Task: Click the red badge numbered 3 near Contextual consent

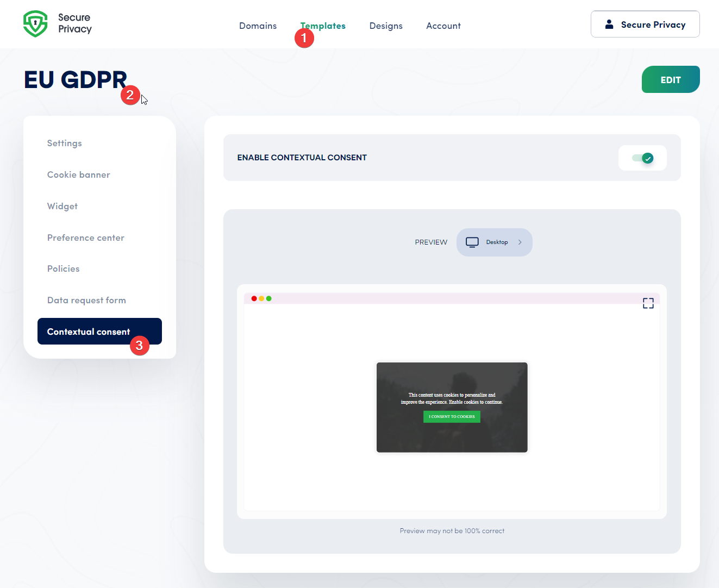Action: 140,345
